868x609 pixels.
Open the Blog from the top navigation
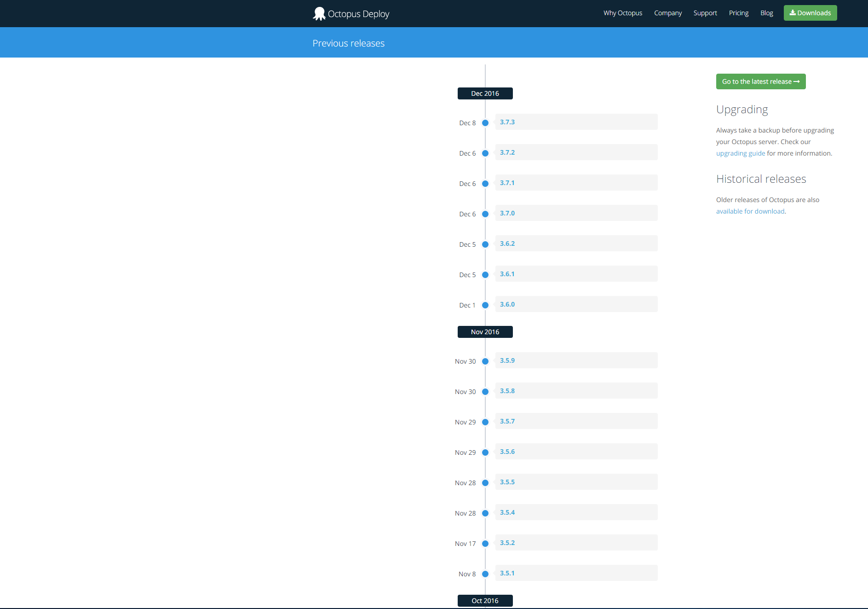coord(766,12)
